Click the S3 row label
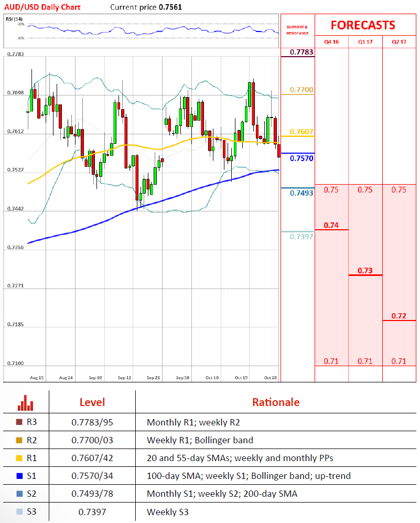Image resolution: width=420 pixels, height=523 pixels. tap(31, 511)
